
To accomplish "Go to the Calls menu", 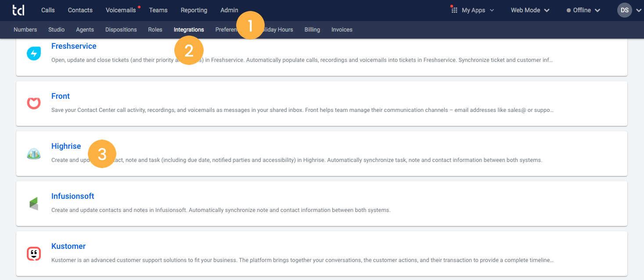I will click(48, 10).
